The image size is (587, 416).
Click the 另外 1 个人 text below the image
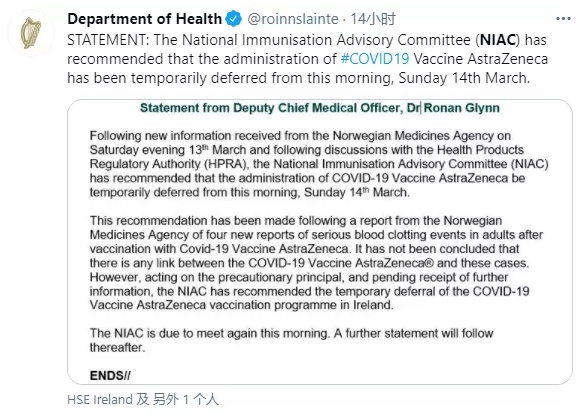point(185,399)
